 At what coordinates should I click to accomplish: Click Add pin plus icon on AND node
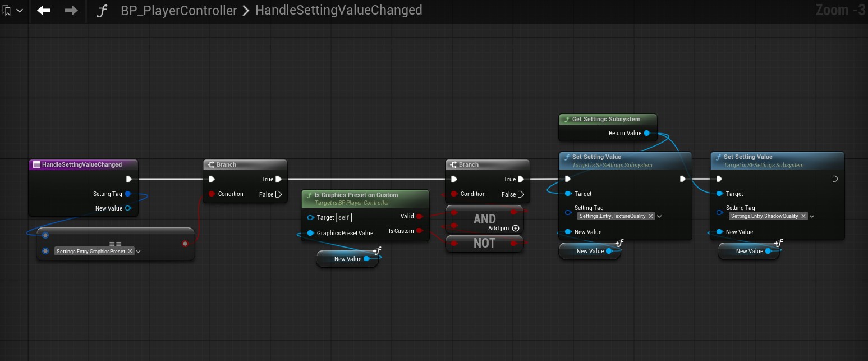coord(516,229)
